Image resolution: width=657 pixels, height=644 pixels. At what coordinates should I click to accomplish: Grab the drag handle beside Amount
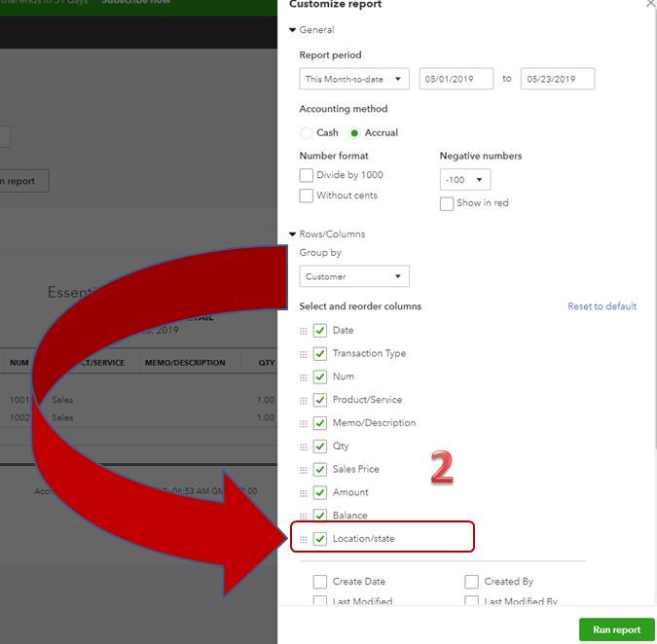[304, 493]
